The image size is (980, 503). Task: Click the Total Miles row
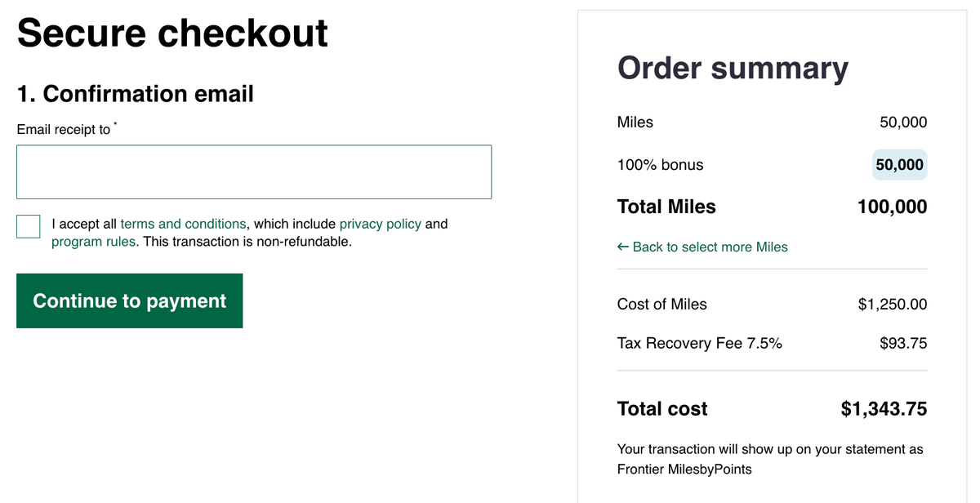click(x=772, y=207)
